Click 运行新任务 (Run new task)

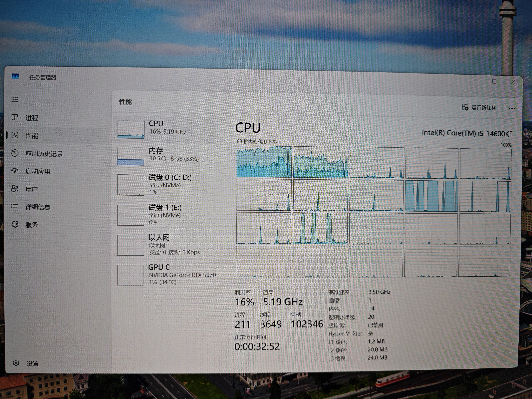[479, 108]
